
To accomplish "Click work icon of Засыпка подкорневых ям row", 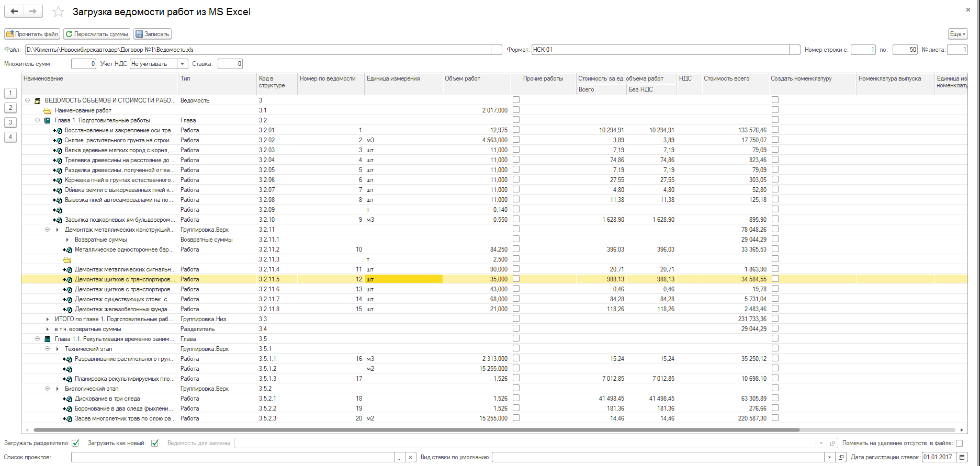I will [58, 220].
